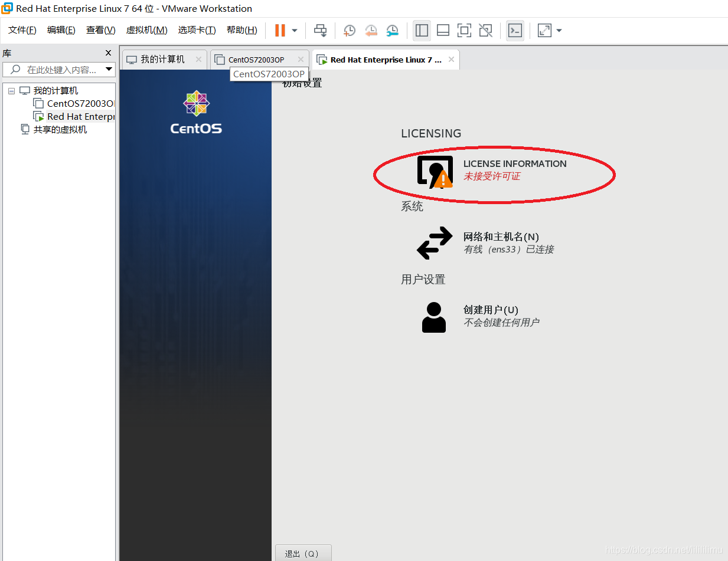Click the 退出(Q) button
The height and width of the screenshot is (561, 728).
pyautogui.click(x=303, y=553)
